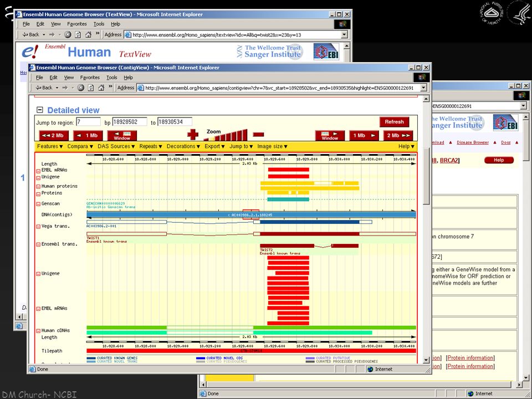
Task: Open the Tools menu in TextView window
Action: pyautogui.click(x=99, y=24)
